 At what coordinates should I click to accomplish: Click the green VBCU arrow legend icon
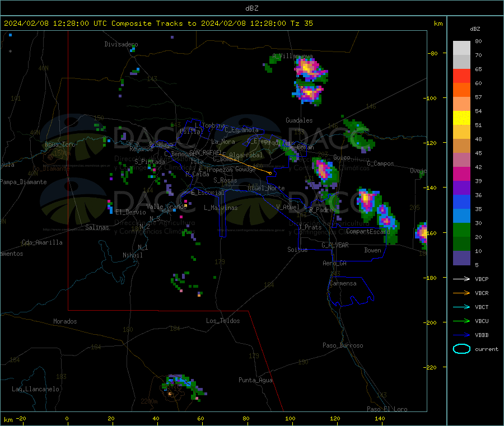pos(461,321)
